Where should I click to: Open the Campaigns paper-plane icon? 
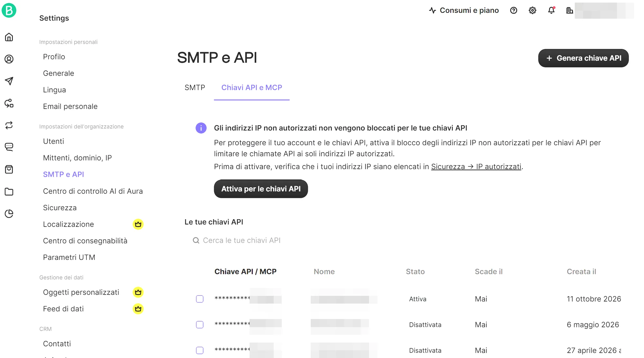point(9,81)
